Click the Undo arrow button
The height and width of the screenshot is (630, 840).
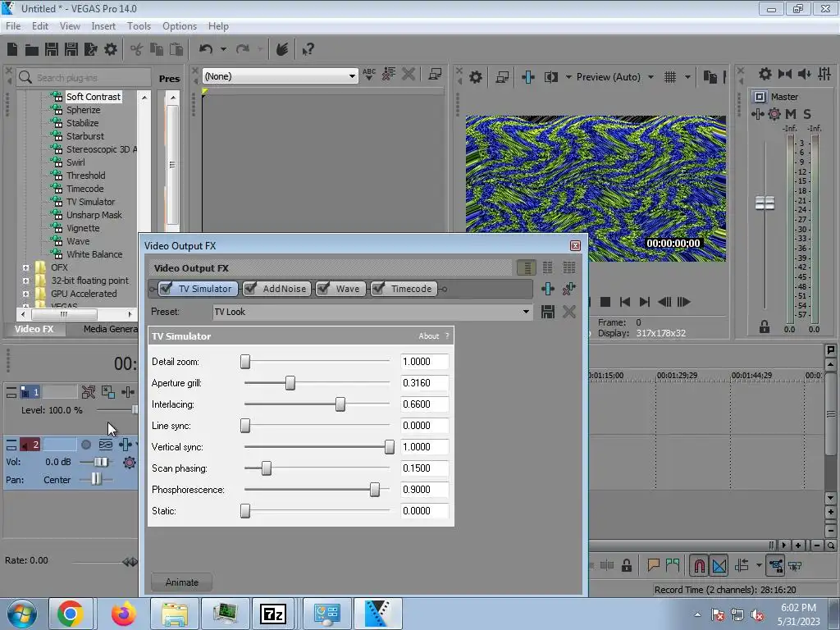coord(206,49)
